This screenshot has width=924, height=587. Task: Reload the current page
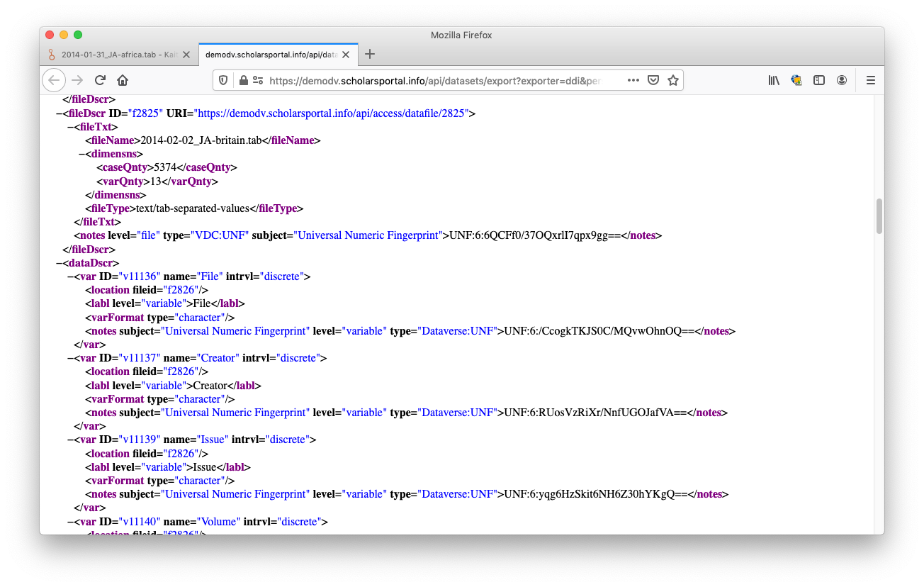pyautogui.click(x=100, y=80)
